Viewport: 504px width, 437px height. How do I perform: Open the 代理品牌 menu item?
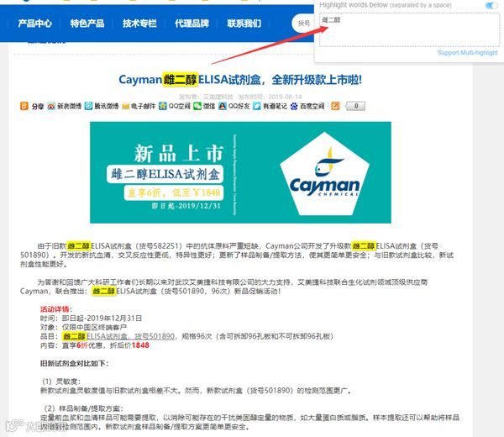[192, 24]
